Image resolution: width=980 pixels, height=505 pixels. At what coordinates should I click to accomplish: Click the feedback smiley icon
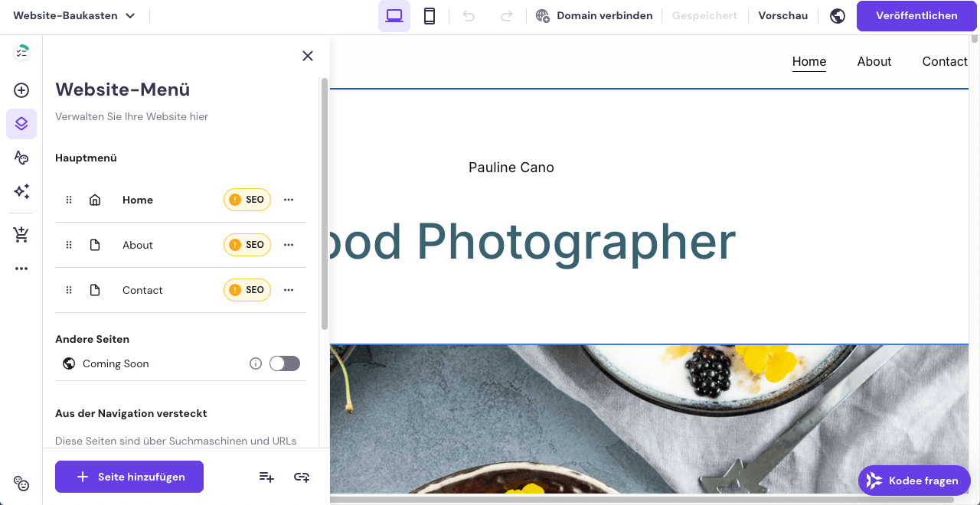tap(21, 484)
